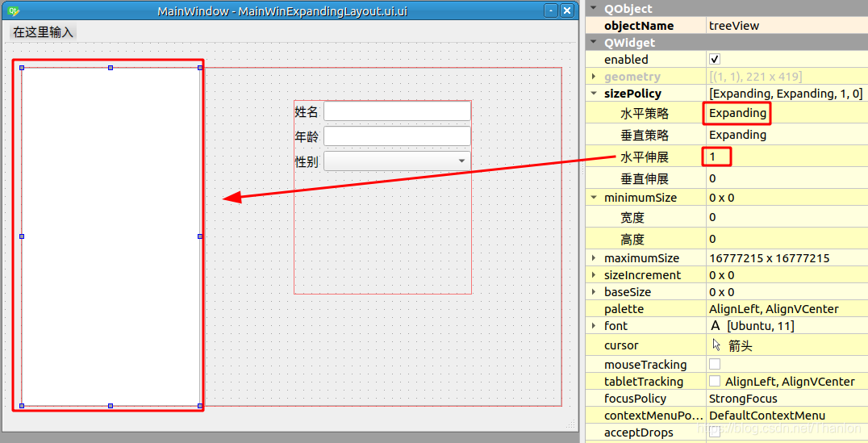Click the 姓名 text input field
Screen dimensions: 868x443
click(398, 111)
